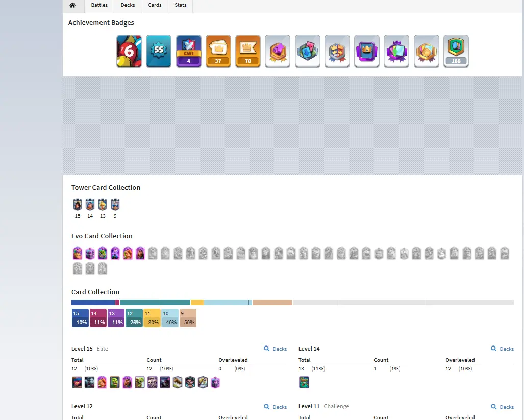The width and height of the screenshot is (524, 420).
Task: Select the blue and pink cards badge
Action: click(308, 51)
